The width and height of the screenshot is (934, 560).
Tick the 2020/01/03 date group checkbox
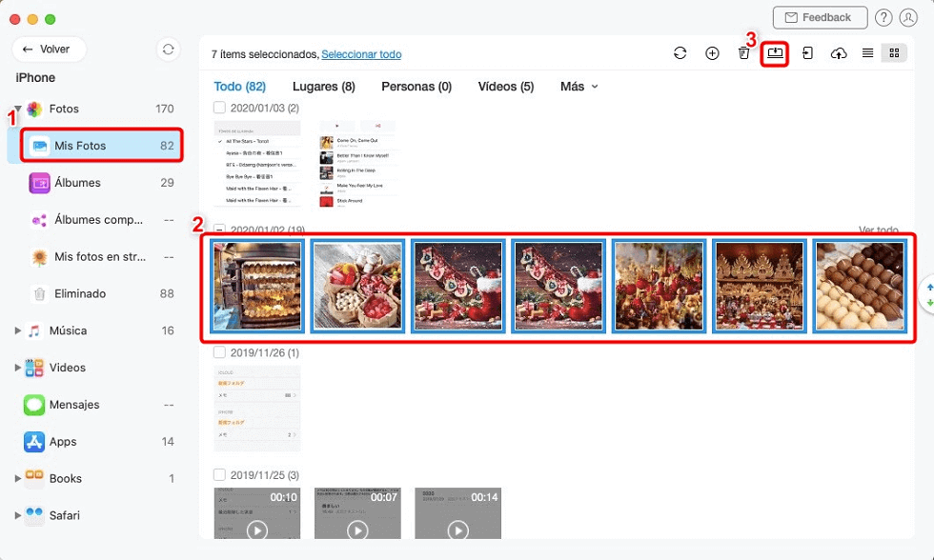click(x=220, y=108)
